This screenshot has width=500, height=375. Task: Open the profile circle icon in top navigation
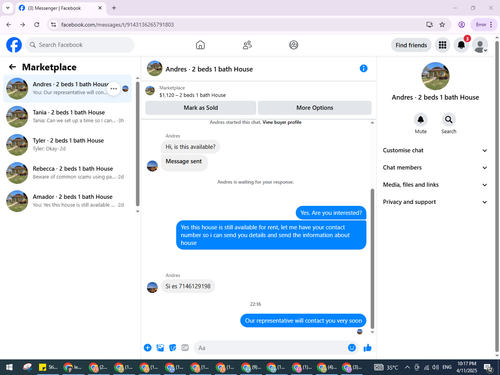[294, 45]
